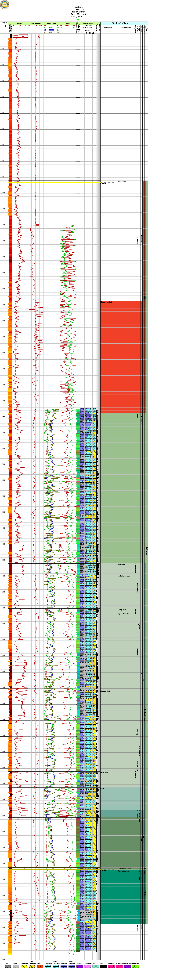188x980 pixels.
Task: Click the "Reference" track header
Action: pos(20,23)
